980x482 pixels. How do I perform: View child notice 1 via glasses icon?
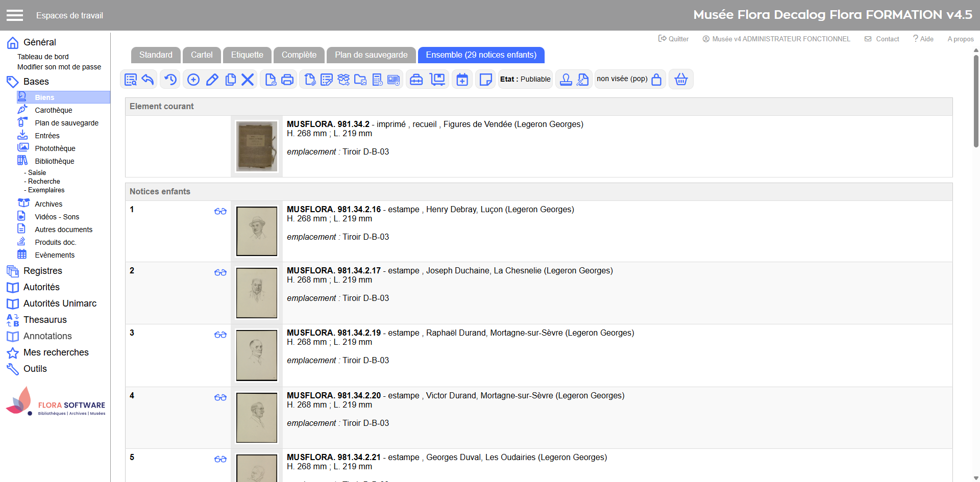220,211
